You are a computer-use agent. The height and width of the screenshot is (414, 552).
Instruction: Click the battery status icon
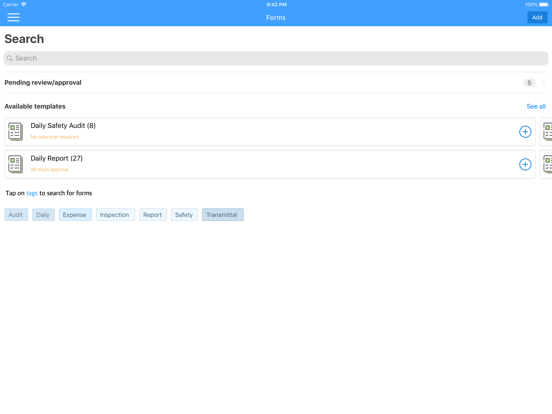[543, 5]
